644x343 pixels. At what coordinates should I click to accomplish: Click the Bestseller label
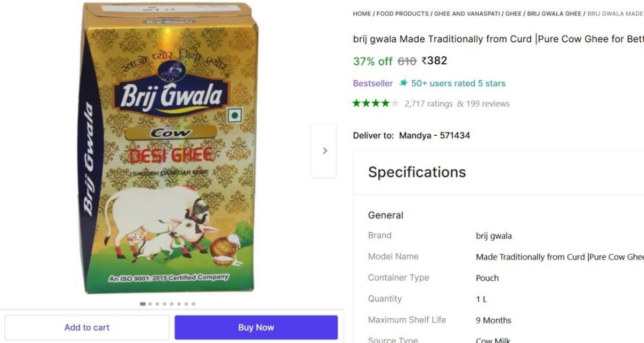[x=372, y=83]
